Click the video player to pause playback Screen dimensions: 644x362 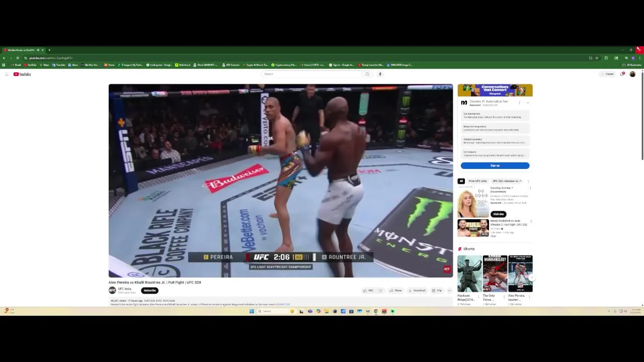pyautogui.click(x=281, y=180)
